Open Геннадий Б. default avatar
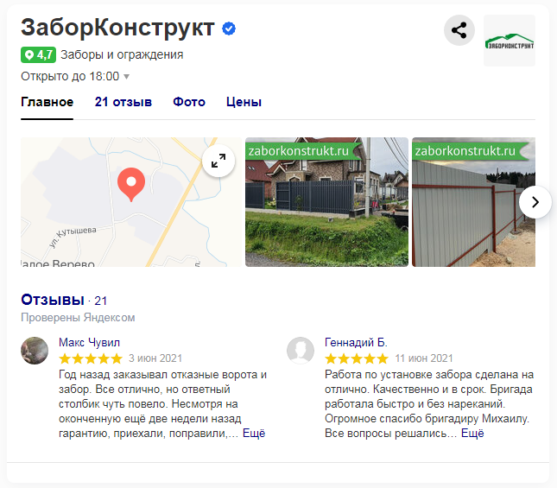Image resolution: width=557 pixels, height=488 pixels. click(x=300, y=351)
